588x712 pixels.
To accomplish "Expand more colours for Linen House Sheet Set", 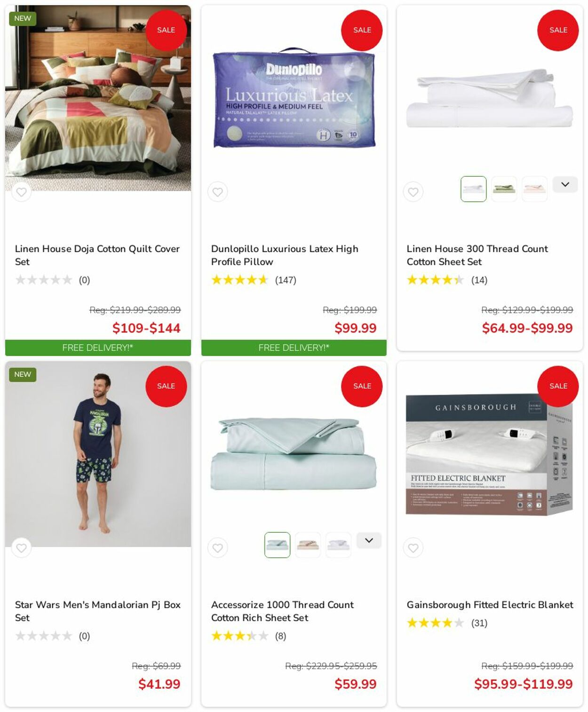I will pyautogui.click(x=565, y=185).
